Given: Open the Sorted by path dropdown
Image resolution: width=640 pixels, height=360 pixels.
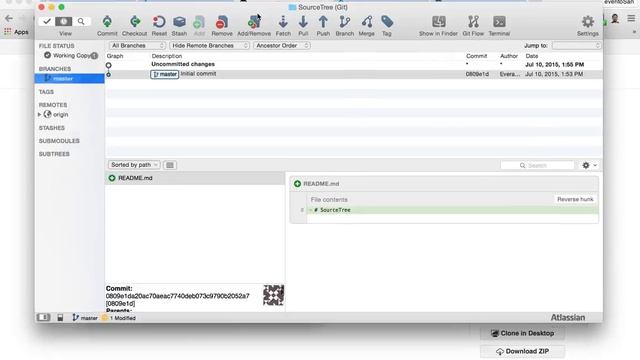Looking at the screenshot, I should (134, 165).
